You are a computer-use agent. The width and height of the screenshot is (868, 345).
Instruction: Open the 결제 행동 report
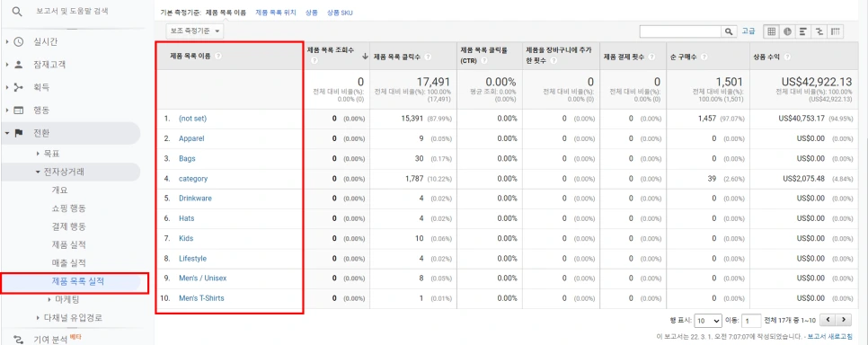pos(68,226)
